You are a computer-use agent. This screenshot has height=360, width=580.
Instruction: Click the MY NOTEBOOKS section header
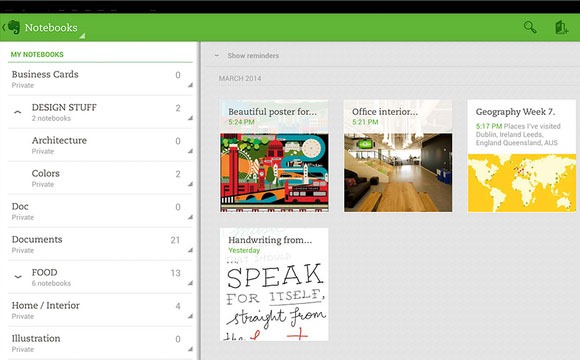tap(37, 54)
